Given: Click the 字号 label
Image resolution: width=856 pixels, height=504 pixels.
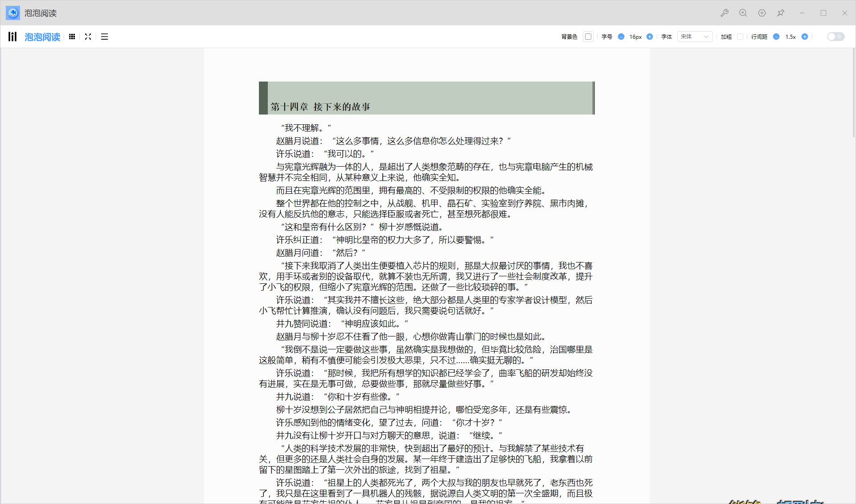Looking at the screenshot, I should point(607,37).
